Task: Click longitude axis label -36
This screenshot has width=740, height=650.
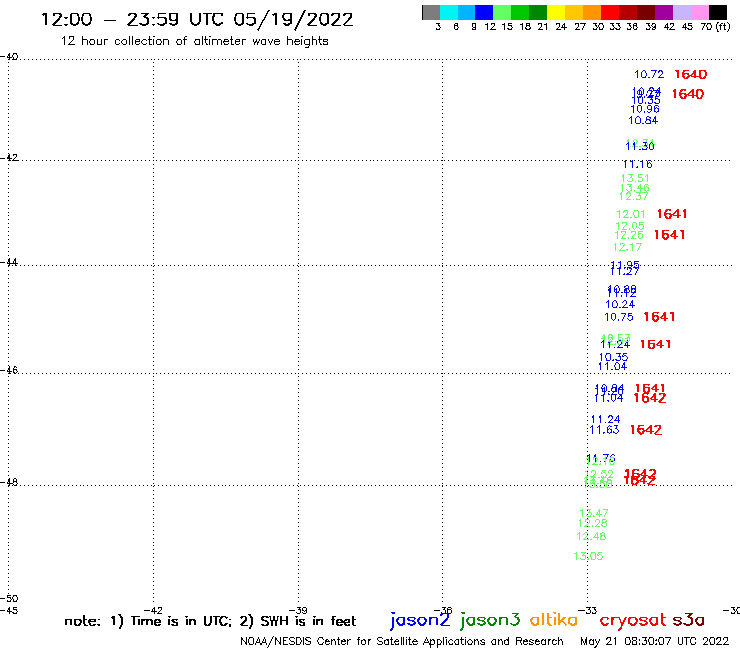Action: click(443, 611)
